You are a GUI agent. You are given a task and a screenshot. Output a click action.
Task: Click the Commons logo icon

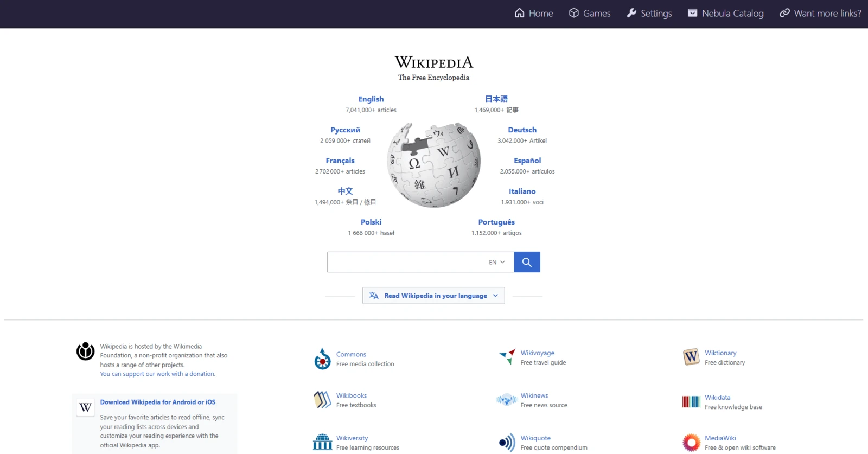(x=323, y=359)
